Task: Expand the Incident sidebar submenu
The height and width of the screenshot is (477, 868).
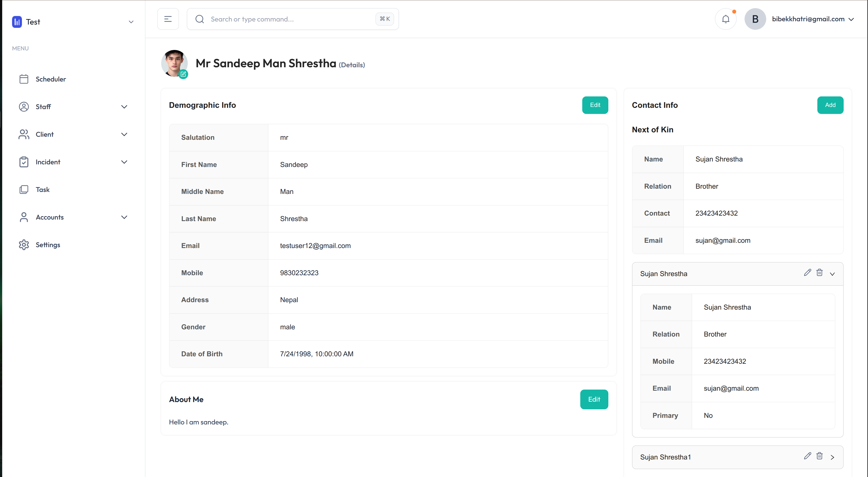Action: click(x=124, y=162)
